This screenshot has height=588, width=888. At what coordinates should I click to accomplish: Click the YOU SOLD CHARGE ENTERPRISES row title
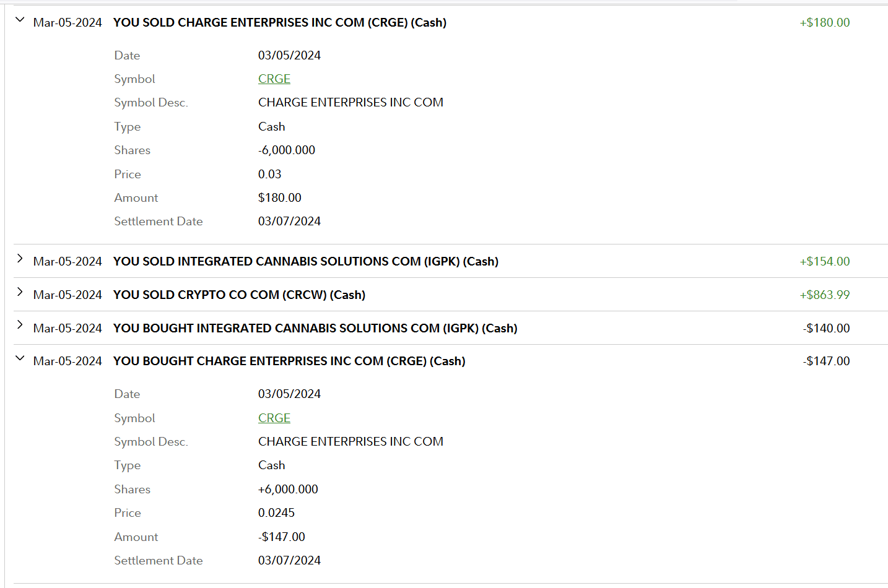pos(279,23)
